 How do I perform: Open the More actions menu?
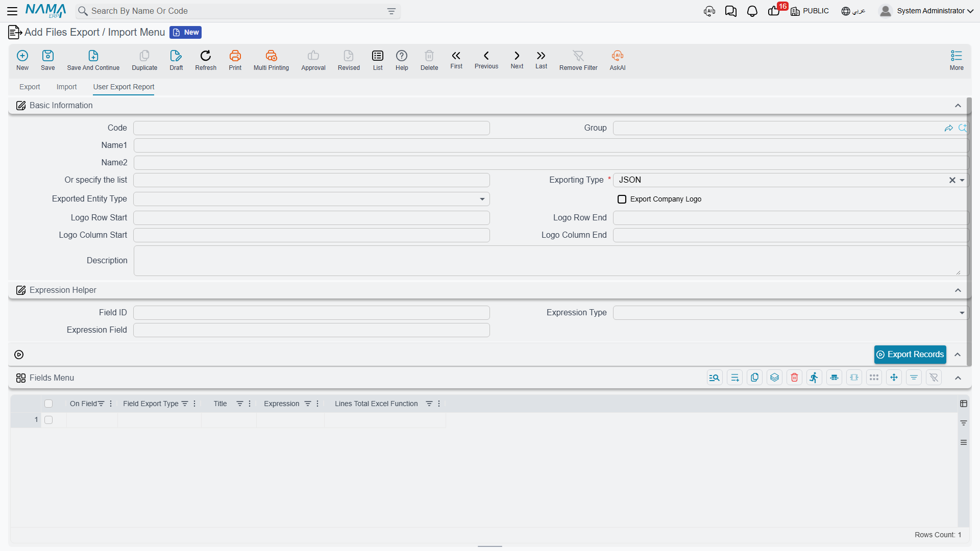click(x=957, y=60)
